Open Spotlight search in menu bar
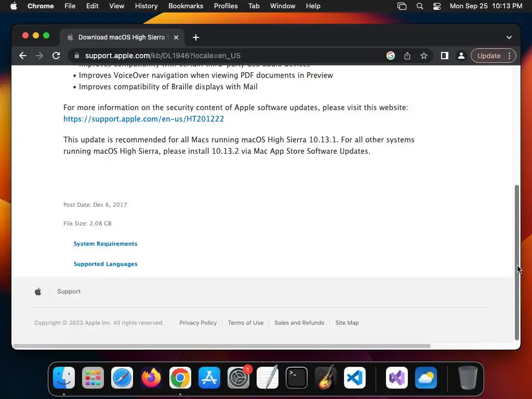Screen dimensions: 532x399 420,6
